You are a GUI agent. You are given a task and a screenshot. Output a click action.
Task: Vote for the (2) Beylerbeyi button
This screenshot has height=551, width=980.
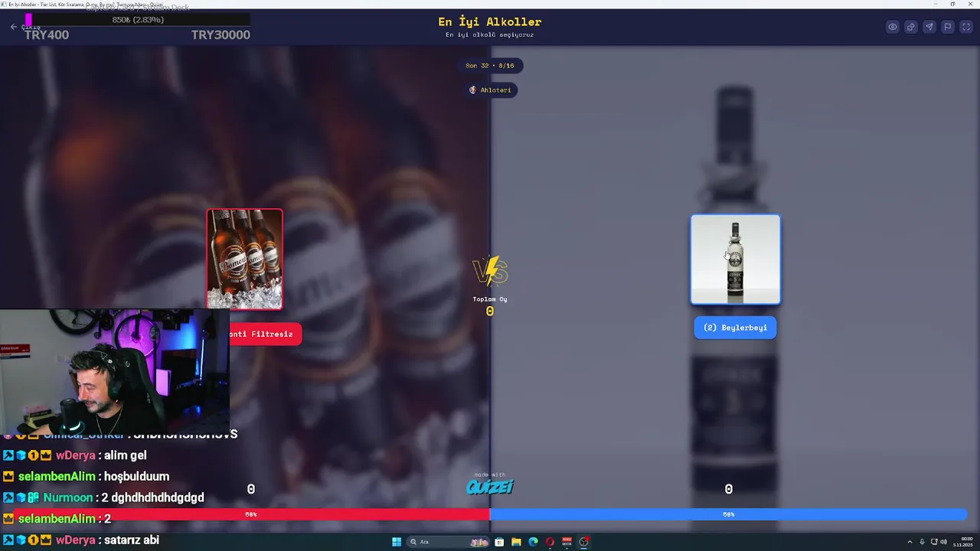click(x=735, y=328)
